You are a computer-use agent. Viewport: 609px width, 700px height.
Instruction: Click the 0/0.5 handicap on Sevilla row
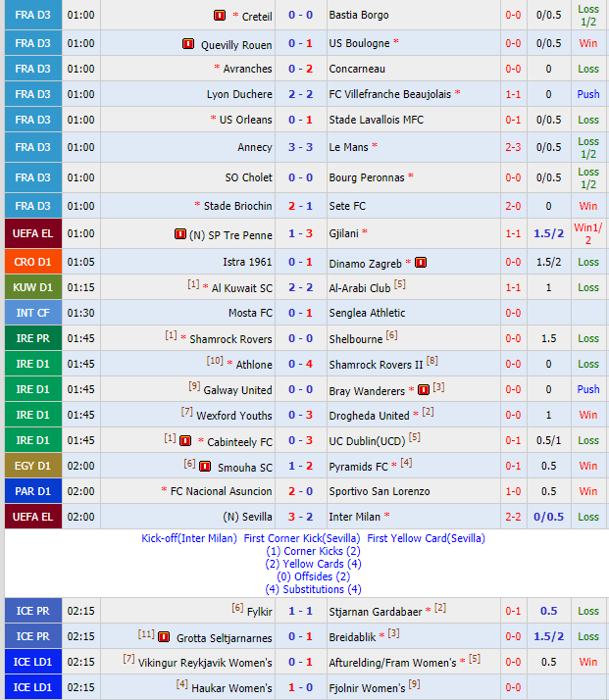[549, 517]
